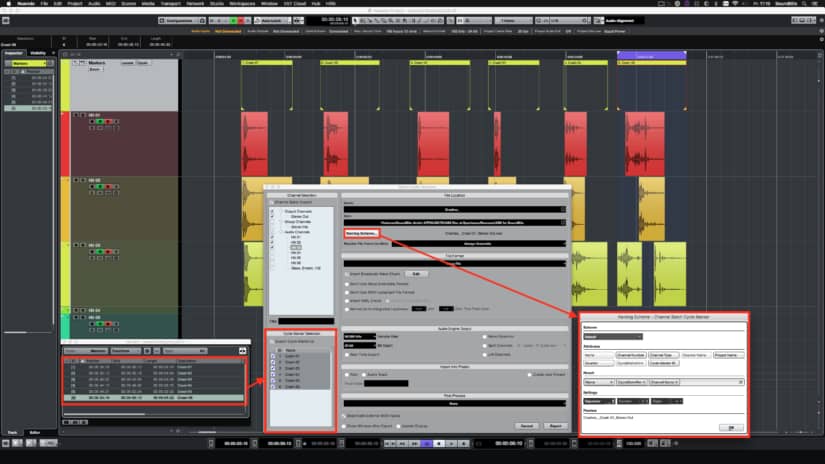Image resolution: width=825 pixels, height=464 pixels.
Task: Enable Create New Project checkbox
Action: [529, 375]
